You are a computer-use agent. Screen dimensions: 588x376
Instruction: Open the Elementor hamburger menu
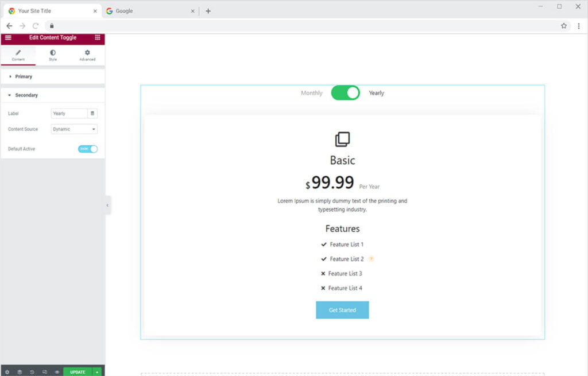coord(8,37)
